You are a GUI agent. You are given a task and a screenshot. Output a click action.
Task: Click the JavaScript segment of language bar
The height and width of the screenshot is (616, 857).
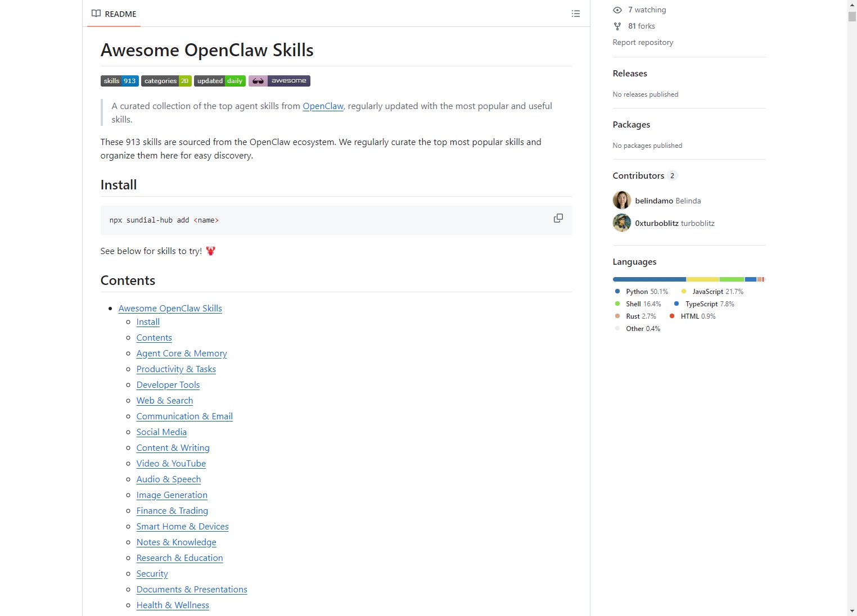(703, 279)
